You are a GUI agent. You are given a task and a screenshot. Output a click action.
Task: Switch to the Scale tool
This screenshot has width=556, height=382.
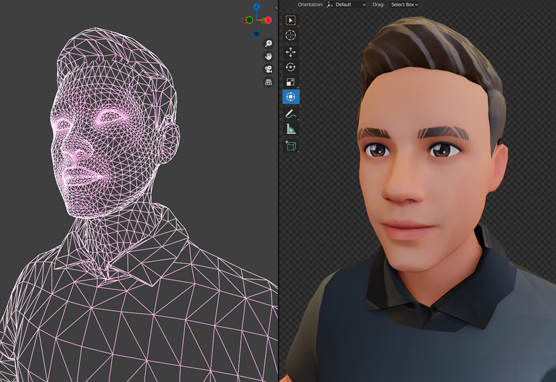[291, 82]
